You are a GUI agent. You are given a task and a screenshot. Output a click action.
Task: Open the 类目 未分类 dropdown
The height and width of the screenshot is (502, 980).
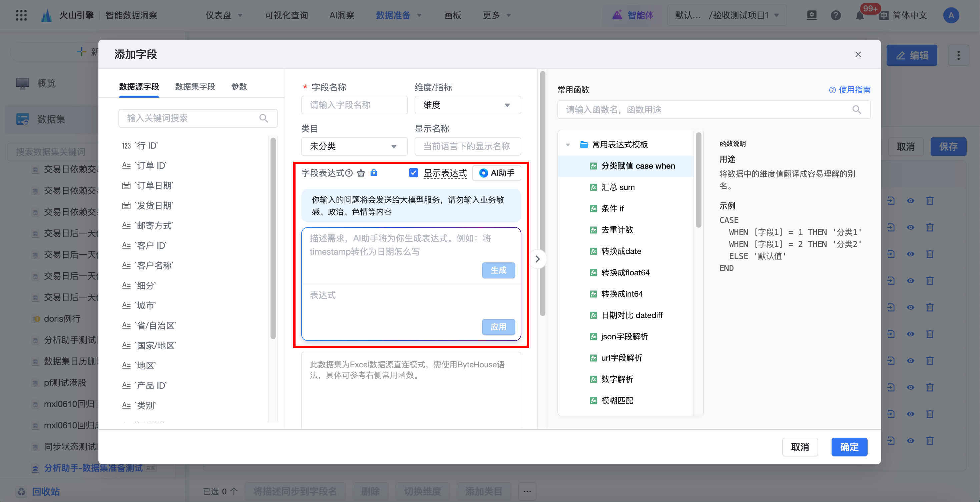354,146
